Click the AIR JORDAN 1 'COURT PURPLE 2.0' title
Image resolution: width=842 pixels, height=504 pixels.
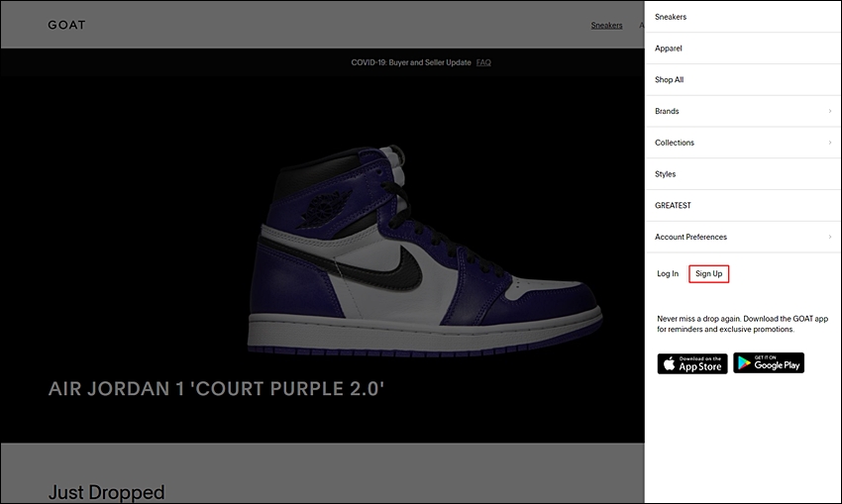[x=216, y=388]
